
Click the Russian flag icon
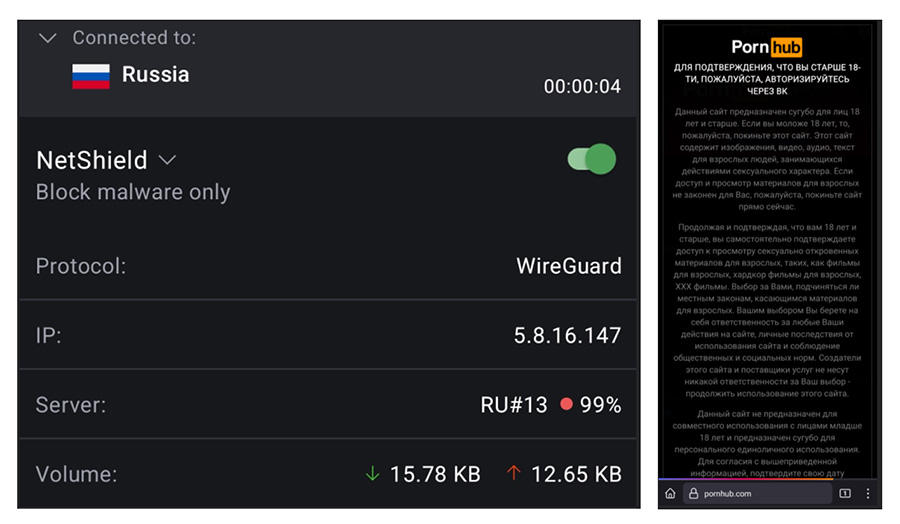pyautogui.click(x=91, y=76)
